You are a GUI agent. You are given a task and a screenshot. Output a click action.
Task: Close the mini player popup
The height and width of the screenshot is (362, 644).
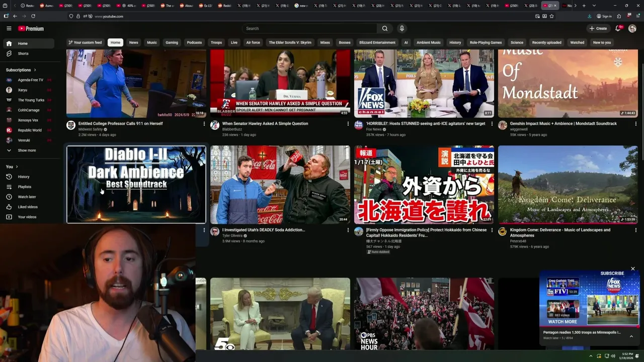[x=633, y=269]
